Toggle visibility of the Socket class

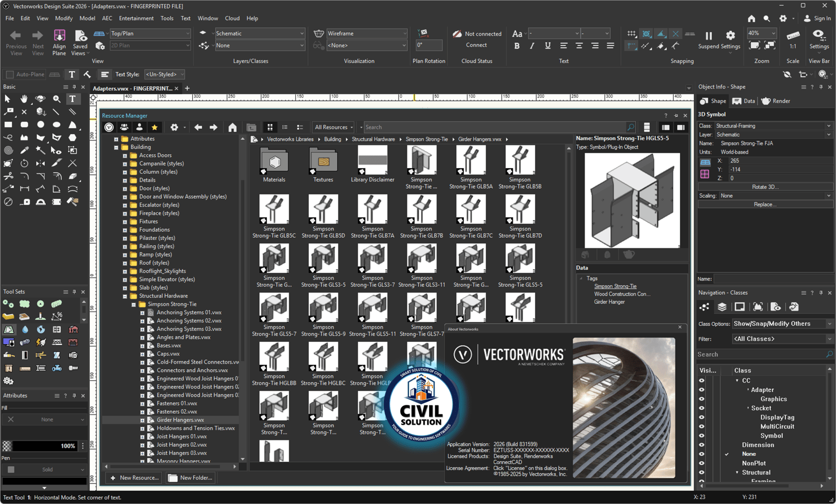point(702,408)
